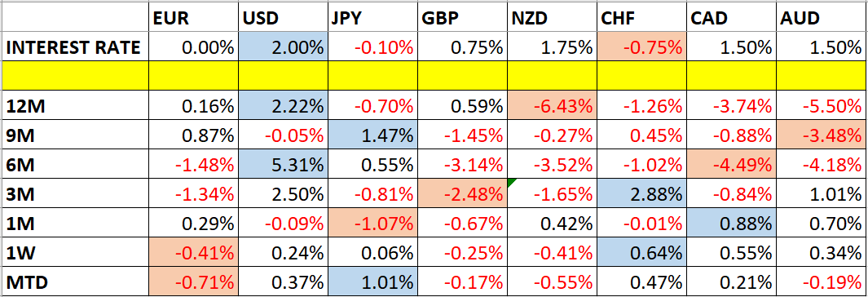Select the CHF interest rate -0.75% cell

pyautogui.click(x=641, y=47)
